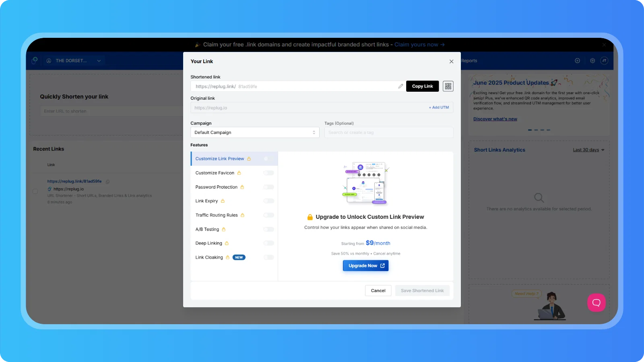The height and width of the screenshot is (362, 644).
Task: Copy the recent link replug.link/81ad59fe via its icon
Action: point(107,182)
